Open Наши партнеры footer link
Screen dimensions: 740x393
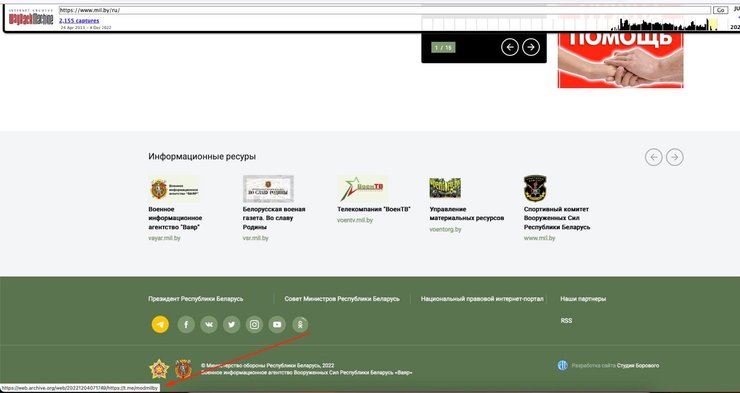click(x=583, y=299)
